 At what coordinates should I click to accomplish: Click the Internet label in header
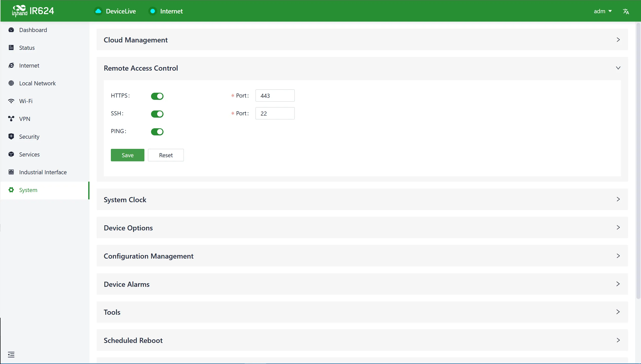171,11
